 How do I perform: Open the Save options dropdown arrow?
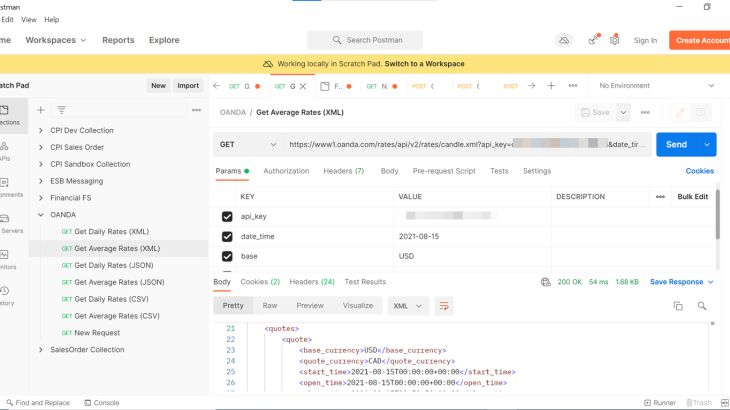[x=623, y=113]
